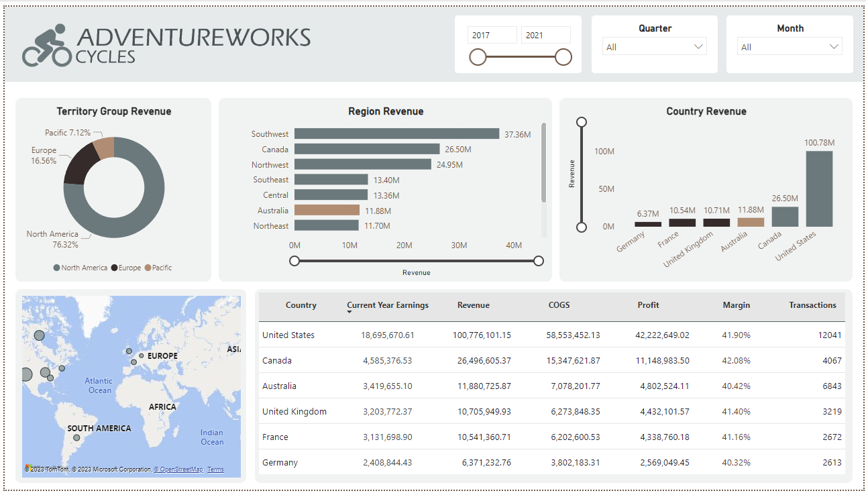Open the Quarter dropdown
868x493 pixels.
(655, 47)
